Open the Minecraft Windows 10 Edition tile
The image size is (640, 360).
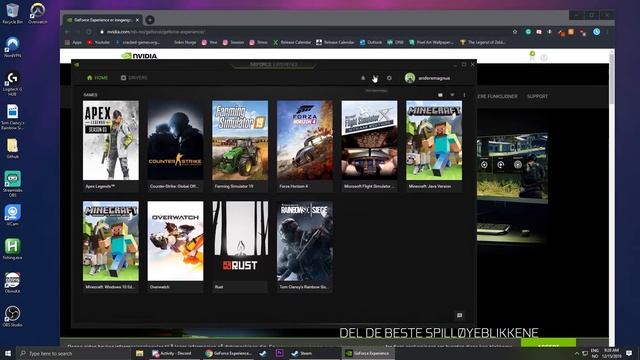[111, 246]
